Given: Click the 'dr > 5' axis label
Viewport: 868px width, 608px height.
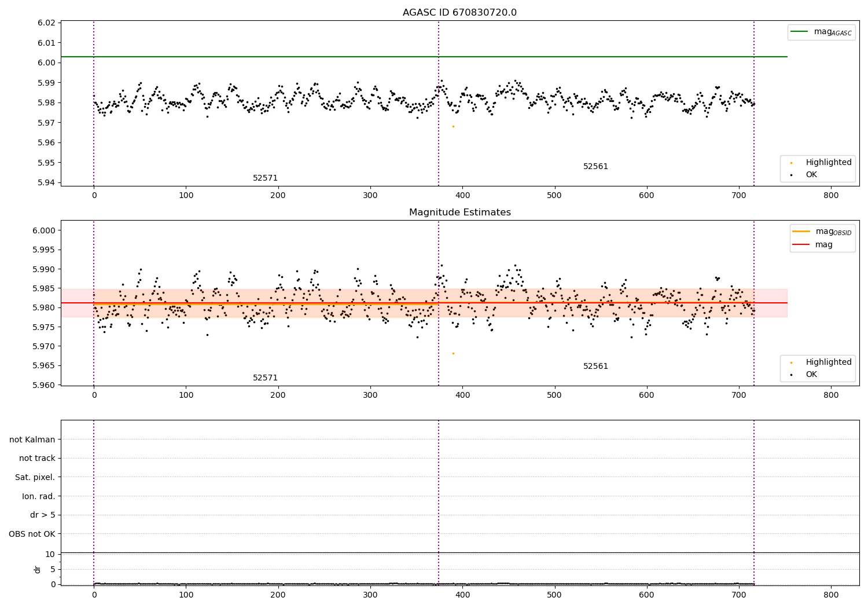Looking at the screenshot, I should pos(43,515).
